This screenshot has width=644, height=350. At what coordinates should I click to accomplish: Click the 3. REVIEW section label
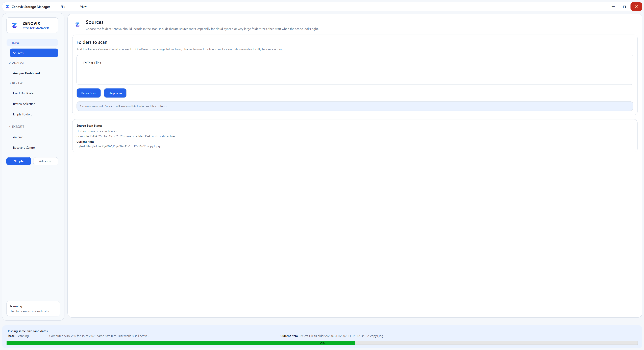pyautogui.click(x=16, y=83)
